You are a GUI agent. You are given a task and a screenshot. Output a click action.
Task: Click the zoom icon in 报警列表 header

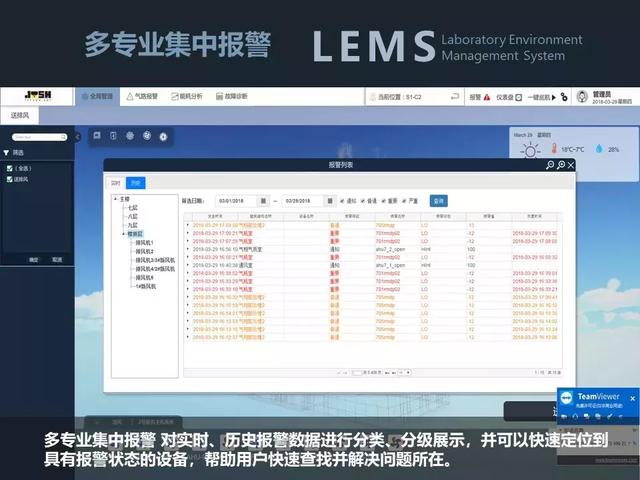click(549, 165)
